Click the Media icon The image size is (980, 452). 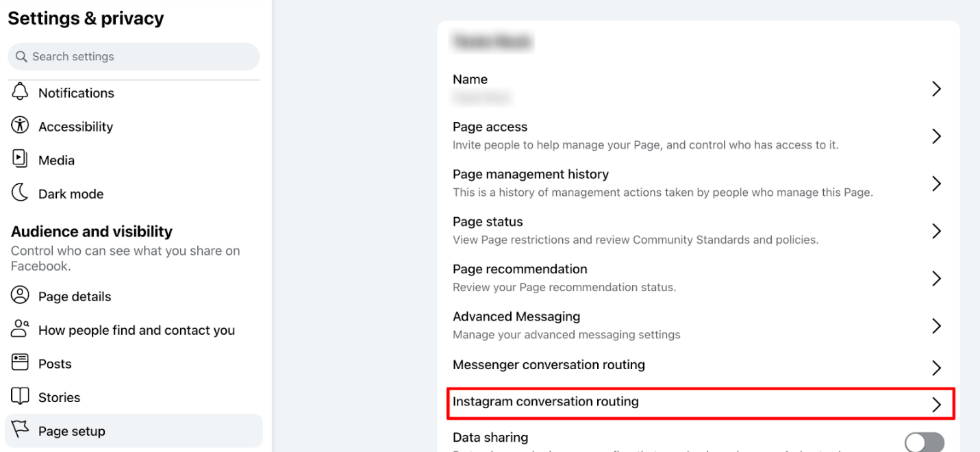[21, 160]
